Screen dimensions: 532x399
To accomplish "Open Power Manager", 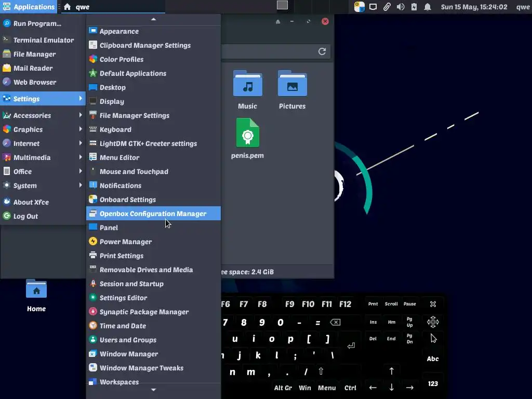I will [x=153, y=242].
